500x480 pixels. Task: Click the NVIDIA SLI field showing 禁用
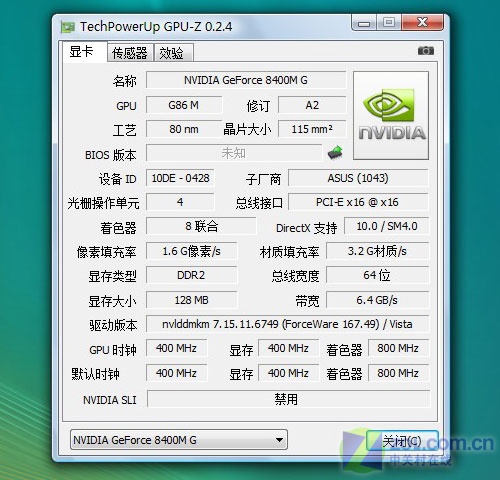pyautogui.click(x=288, y=399)
